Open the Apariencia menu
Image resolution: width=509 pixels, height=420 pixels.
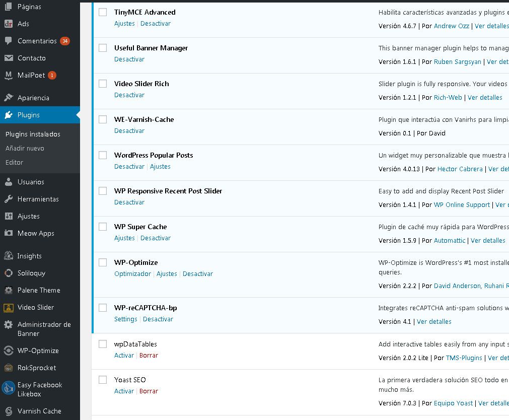point(33,98)
